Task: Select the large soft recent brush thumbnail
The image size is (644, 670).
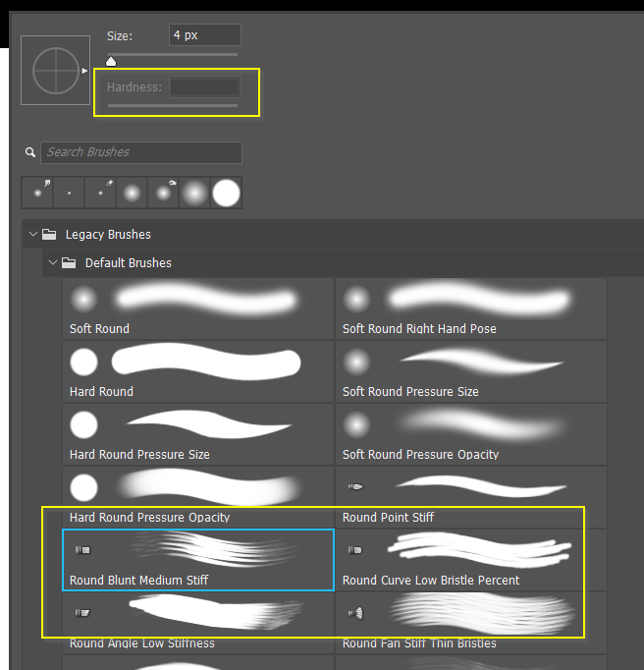Action: click(194, 193)
